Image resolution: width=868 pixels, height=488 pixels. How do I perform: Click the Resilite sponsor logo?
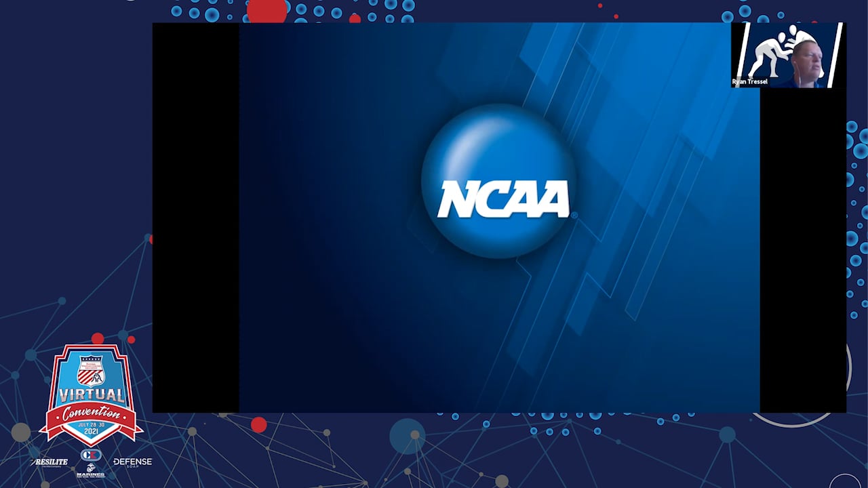(49, 463)
